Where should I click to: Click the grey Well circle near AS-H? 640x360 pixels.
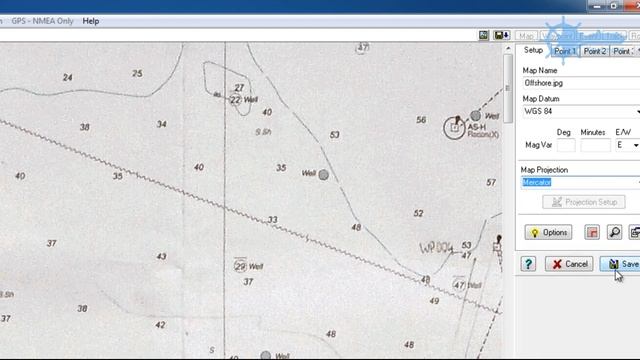click(x=475, y=116)
